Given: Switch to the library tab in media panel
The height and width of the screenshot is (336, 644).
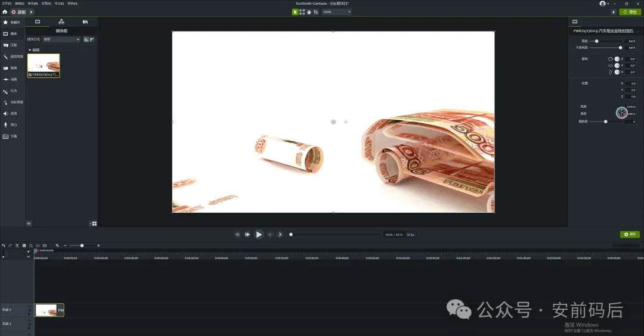Looking at the screenshot, I should coord(85,21).
